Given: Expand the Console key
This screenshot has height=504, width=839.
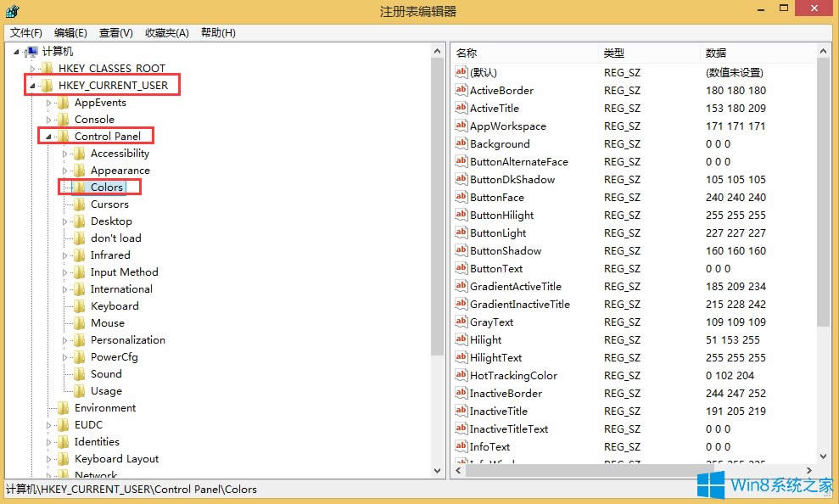Looking at the screenshot, I should coord(49,119).
